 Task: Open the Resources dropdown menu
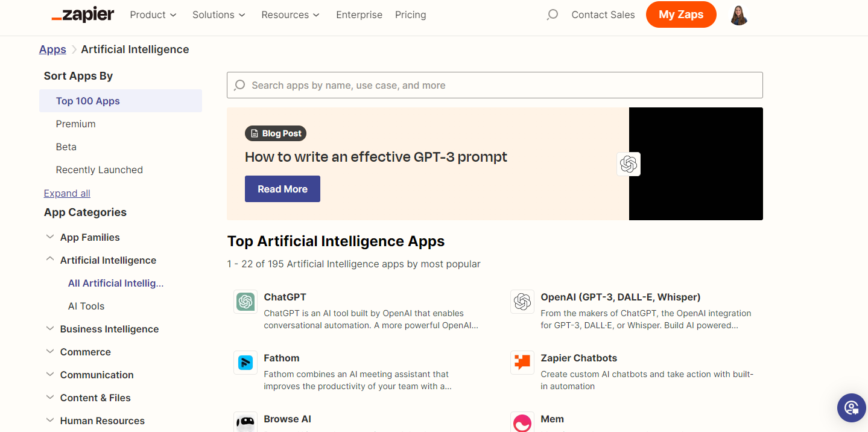(x=290, y=15)
